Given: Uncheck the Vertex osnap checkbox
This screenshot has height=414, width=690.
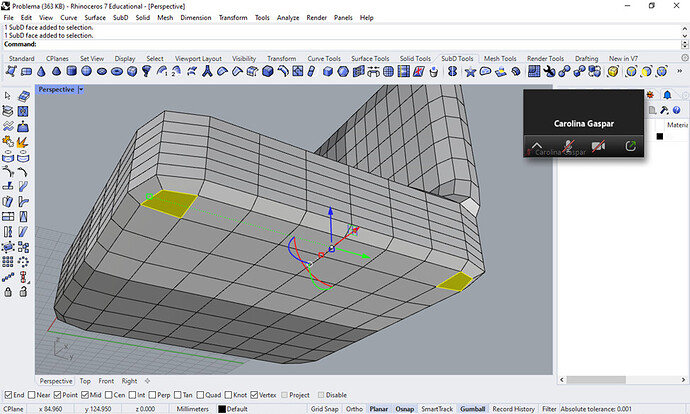Looking at the screenshot, I should pos(256,395).
